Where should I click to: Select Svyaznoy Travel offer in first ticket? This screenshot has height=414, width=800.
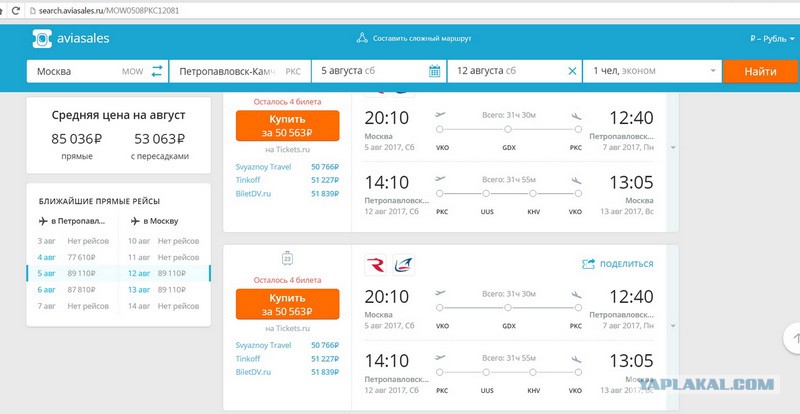pyautogui.click(x=287, y=167)
